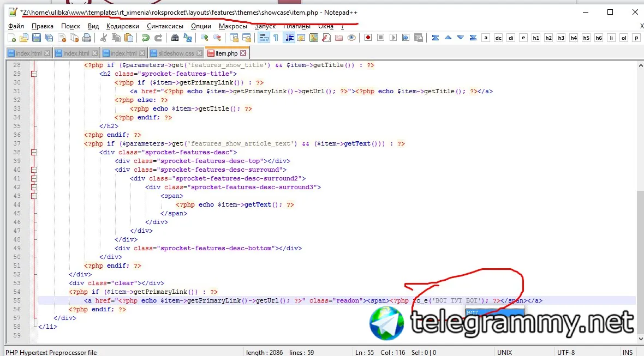This screenshot has width=644, height=356.
Task: Open the Правка menu
Action: (43, 26)
